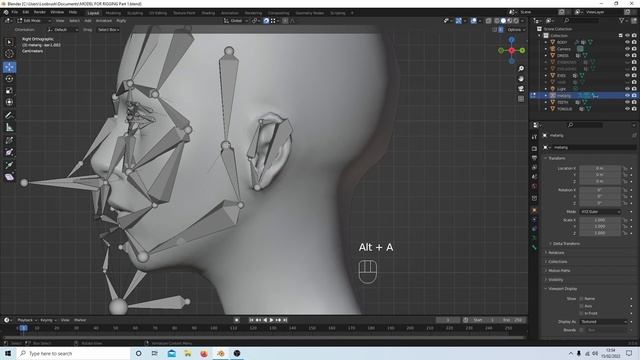The width and height of the screenshot is (640, 360).
Task: Hide BODY object via eye icon
Action: pyautogui.click(x=627, y=42)
